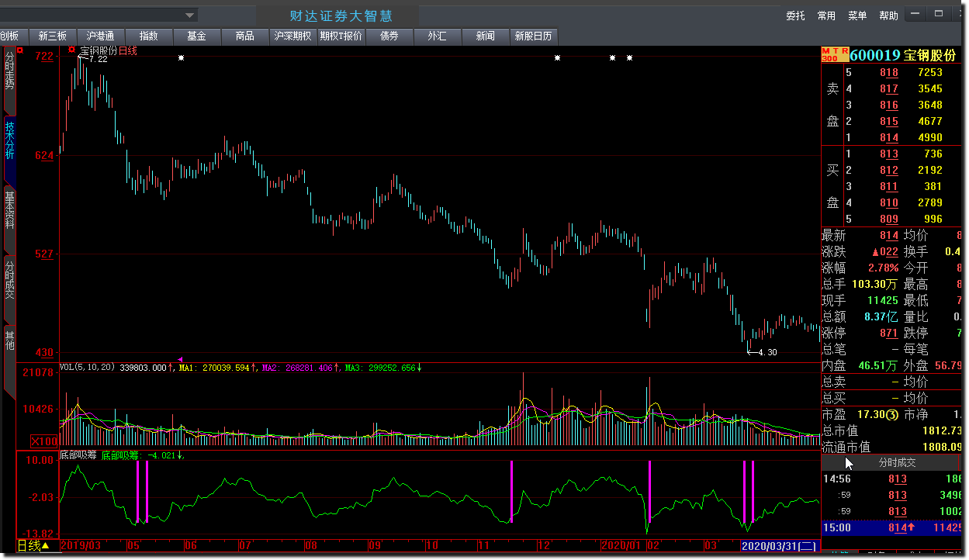The width and height of the screenshot is (969, 560).
Task: Click the magenta triangle marker above VOL
Action: point(181,359)
